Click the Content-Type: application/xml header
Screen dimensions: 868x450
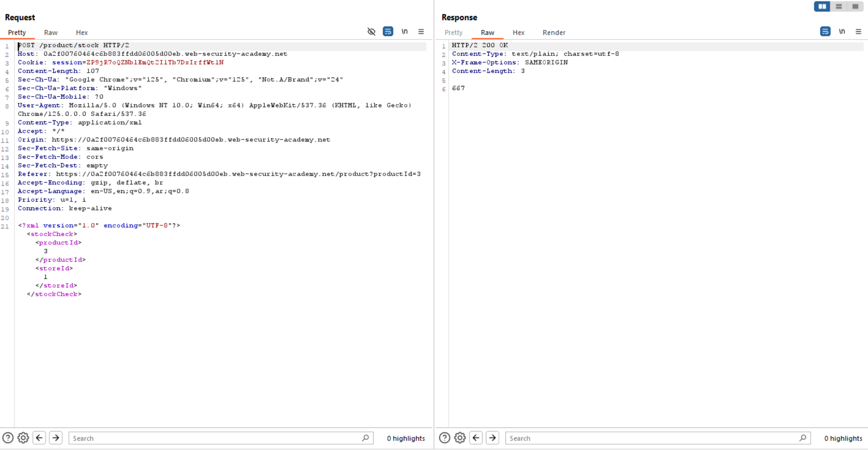point(80,123)
